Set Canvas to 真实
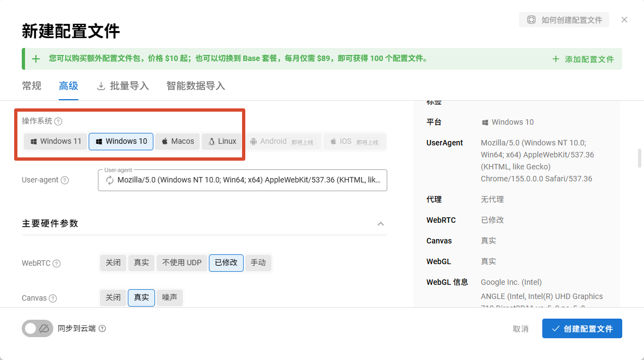The image size is (644, 360). click(x=141, y=297)
